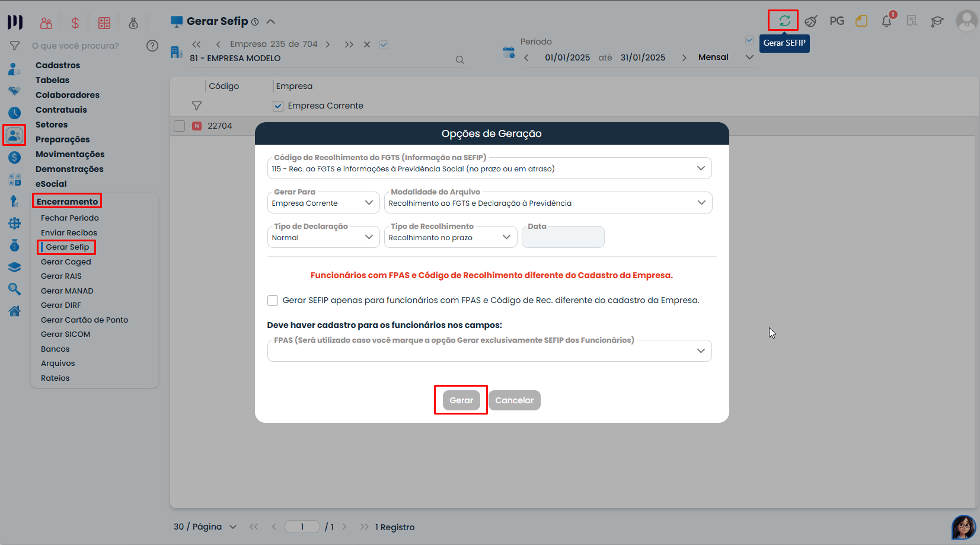Click the magnifier in the company field
The image size is (980, 545).
point(459,60)
